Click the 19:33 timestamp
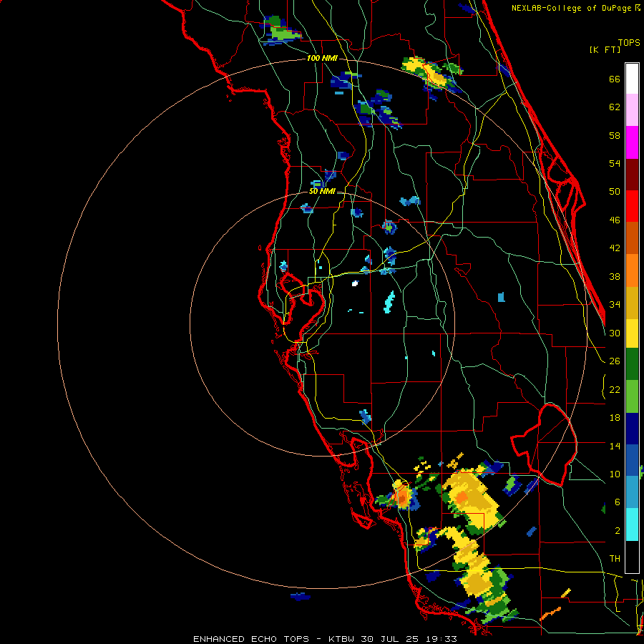This screenshot has height=644, width=644. pyautogui.click(x=441, y=639)
